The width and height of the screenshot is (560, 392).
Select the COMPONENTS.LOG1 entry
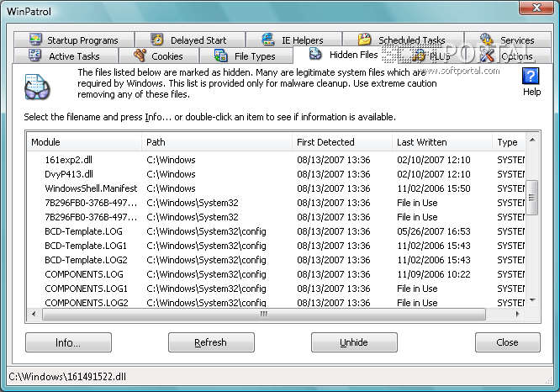point(276,289)
